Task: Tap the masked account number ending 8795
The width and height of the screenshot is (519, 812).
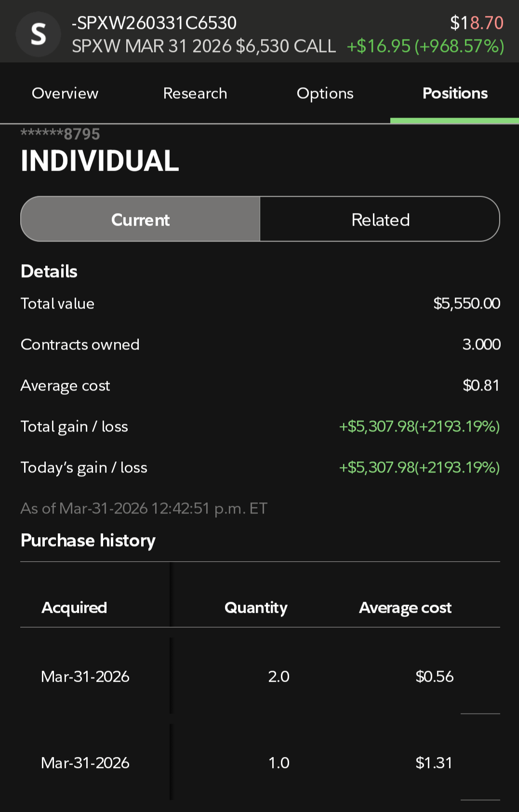Action: 60,134
